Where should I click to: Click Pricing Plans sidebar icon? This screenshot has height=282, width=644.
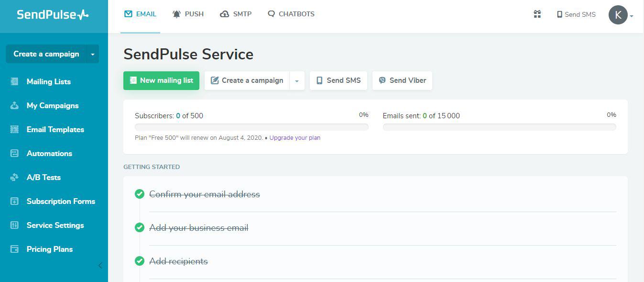14,249
